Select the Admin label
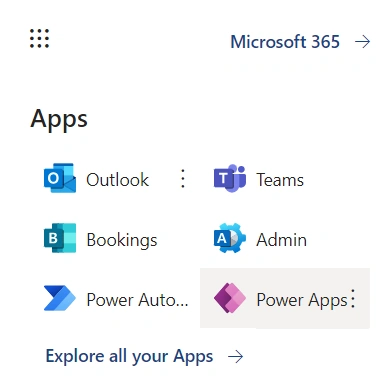This screenshot has height=382, width=380. point(282,240)
